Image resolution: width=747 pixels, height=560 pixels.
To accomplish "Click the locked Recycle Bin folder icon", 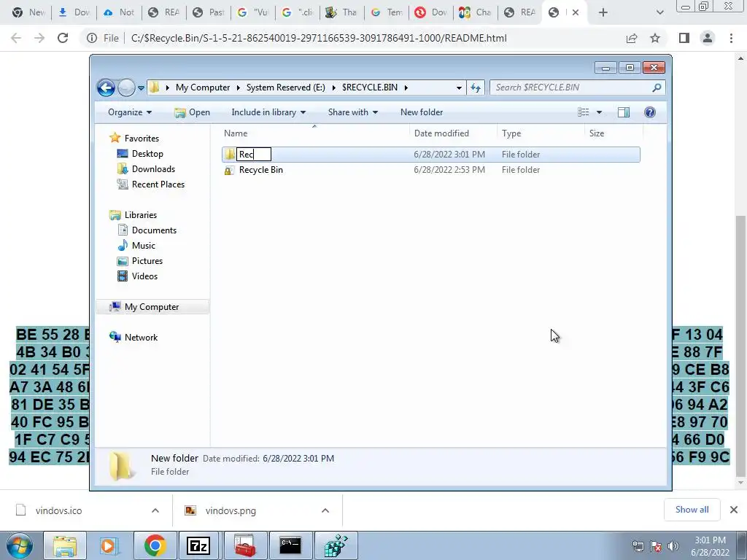I will point(229,170).
